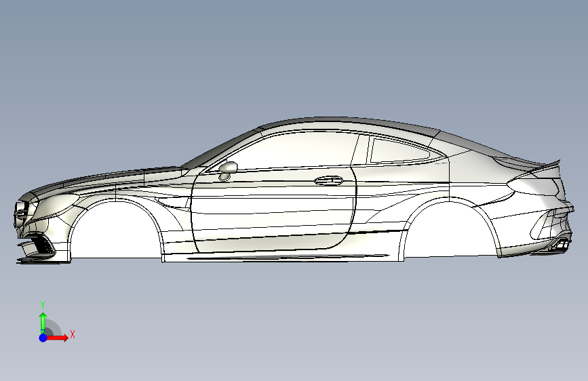
Task: Click the green Y axis arrow of the triad
Action: [43, 323]
